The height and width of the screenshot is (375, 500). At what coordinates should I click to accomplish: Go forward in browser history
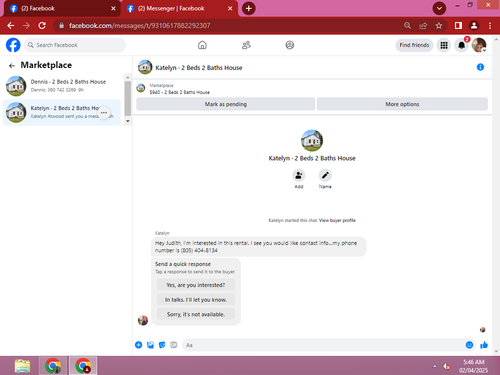point(26,25)
